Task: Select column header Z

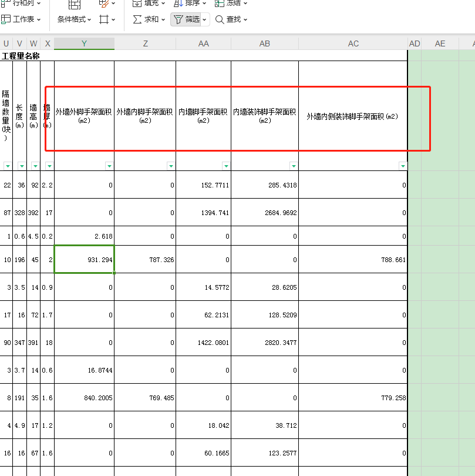Action: point(145,44)
